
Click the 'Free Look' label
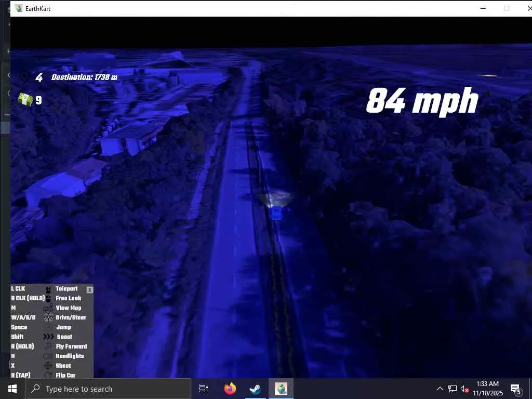pyautogui.click(x=69, y=298)
